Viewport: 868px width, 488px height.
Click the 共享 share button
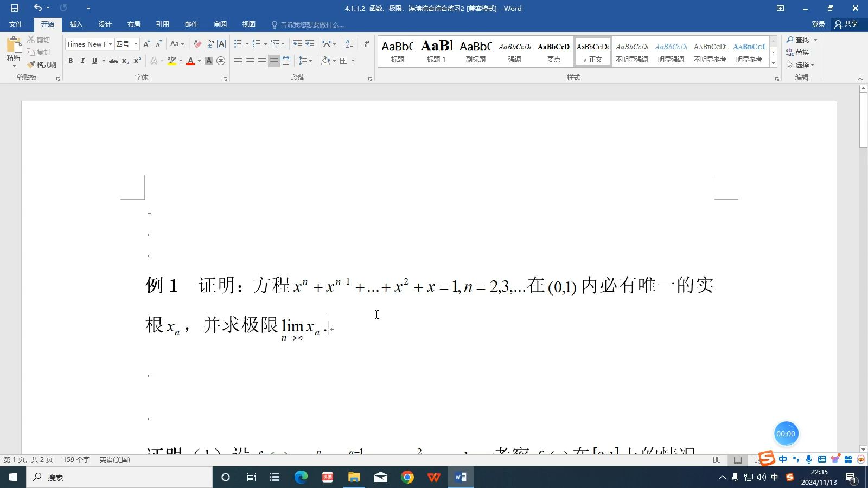850,24
